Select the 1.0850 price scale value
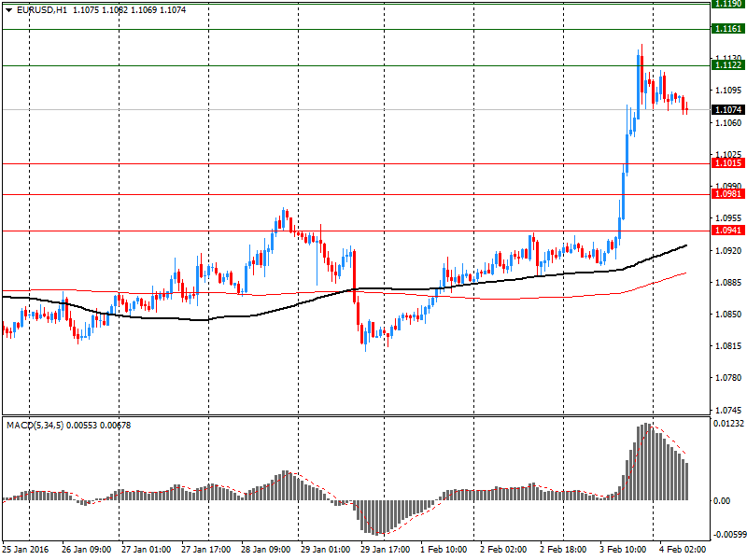Screen dimensions: 747x560 click(729, 315)
